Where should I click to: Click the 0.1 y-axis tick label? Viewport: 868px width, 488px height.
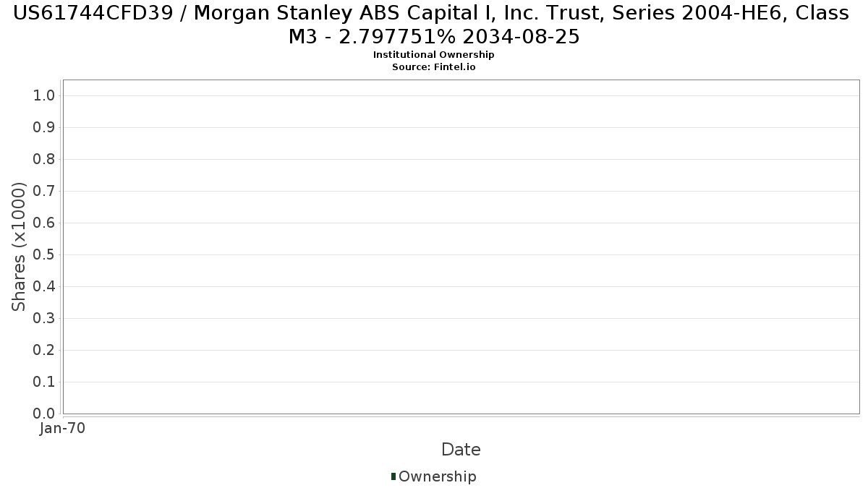45,382
